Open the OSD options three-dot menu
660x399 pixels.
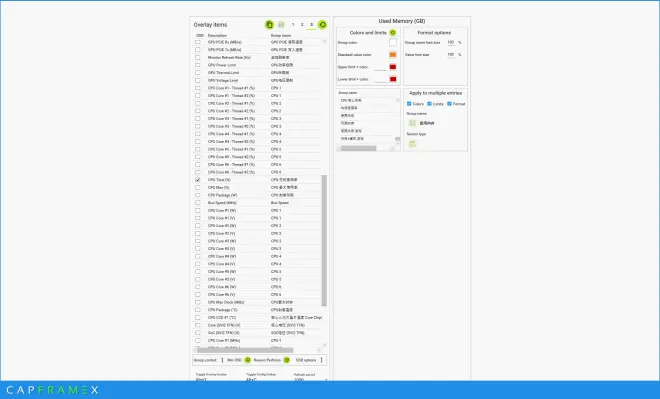[x=321, y=360]
